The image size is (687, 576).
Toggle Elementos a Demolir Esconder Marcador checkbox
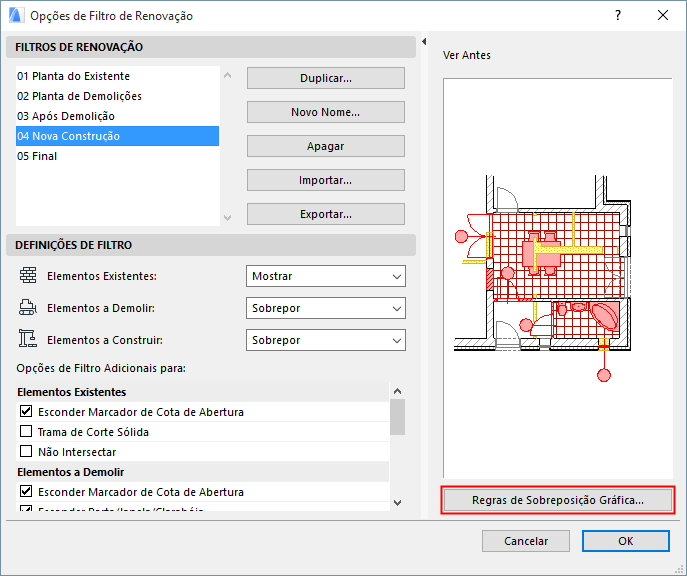tap(26, 491)
